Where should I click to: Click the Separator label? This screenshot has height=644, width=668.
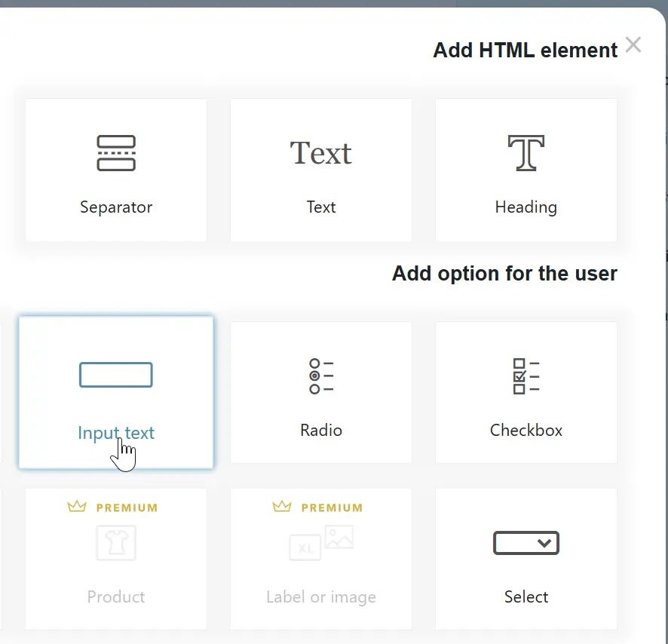tap(116, 207)
